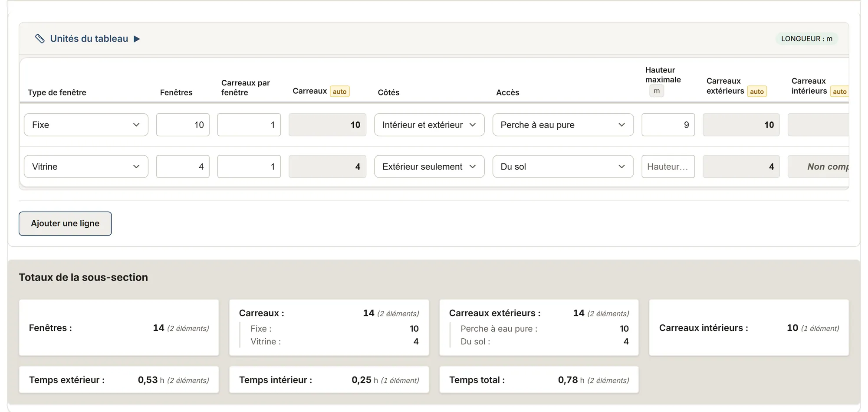Click the Du sol : line in totals
868x412 pixels.
[544, 342]
